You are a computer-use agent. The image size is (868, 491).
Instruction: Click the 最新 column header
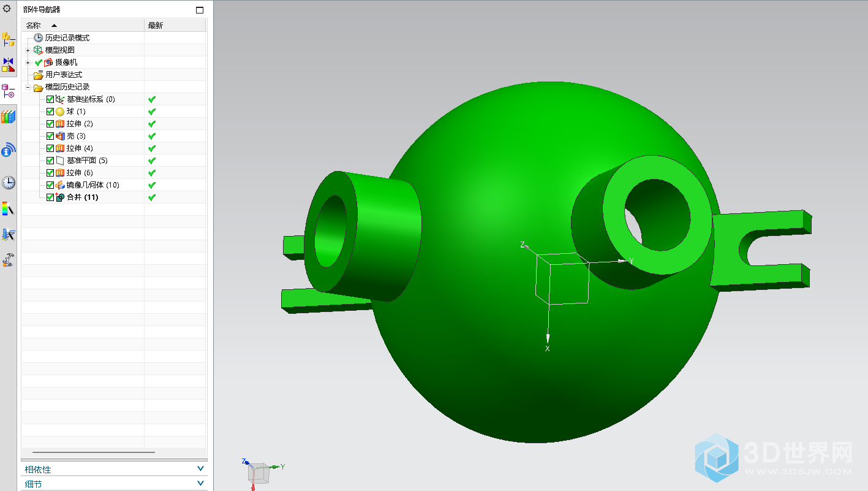click(175, 26)
